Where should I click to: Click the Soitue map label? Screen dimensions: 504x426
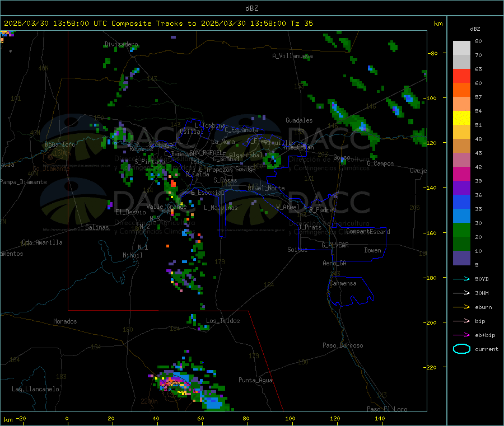pos(297,250)
